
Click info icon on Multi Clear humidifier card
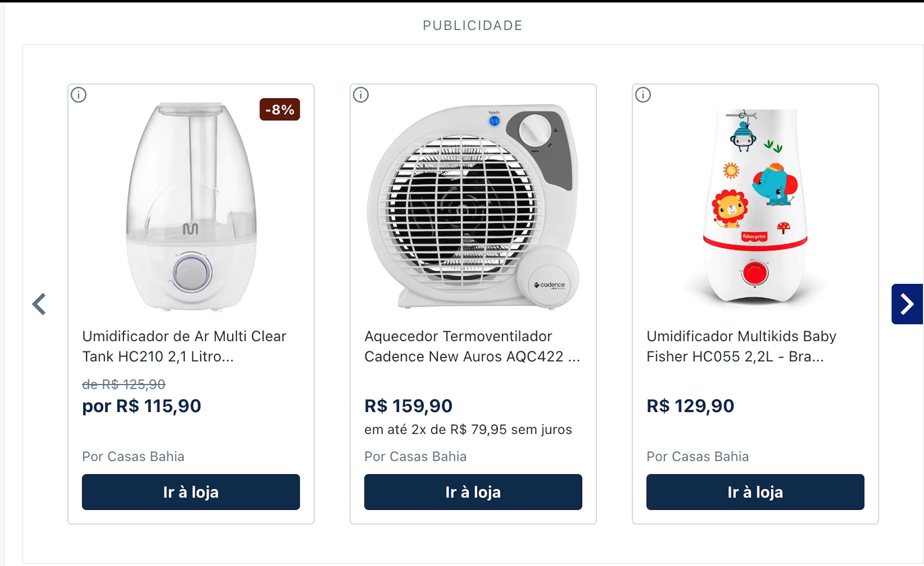[x=78, y=95]
